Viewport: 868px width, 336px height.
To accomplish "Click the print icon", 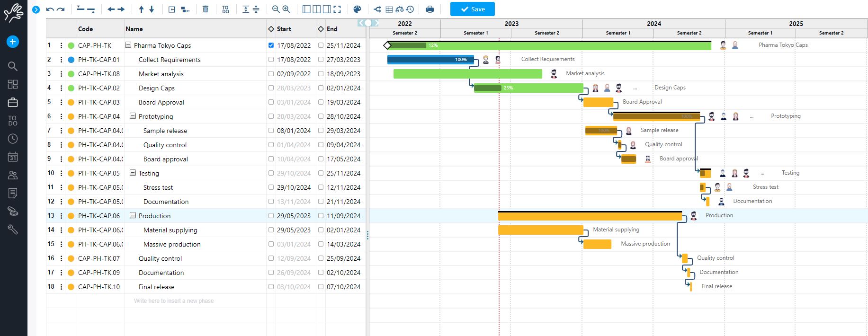I will pos(430,9).
